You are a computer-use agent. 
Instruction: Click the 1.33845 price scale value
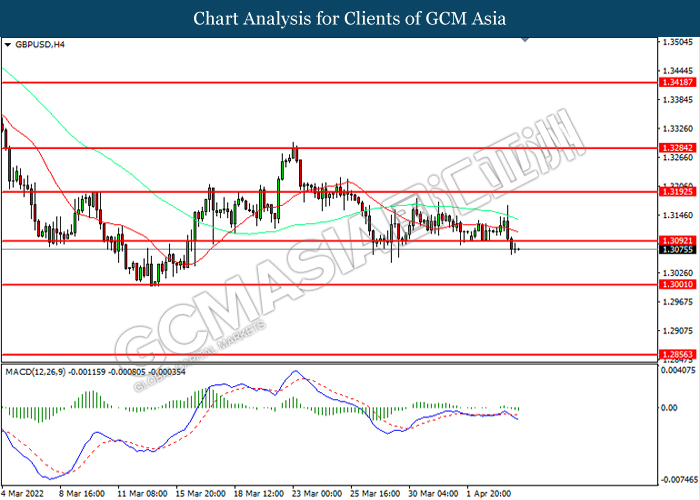coord(678,100)
